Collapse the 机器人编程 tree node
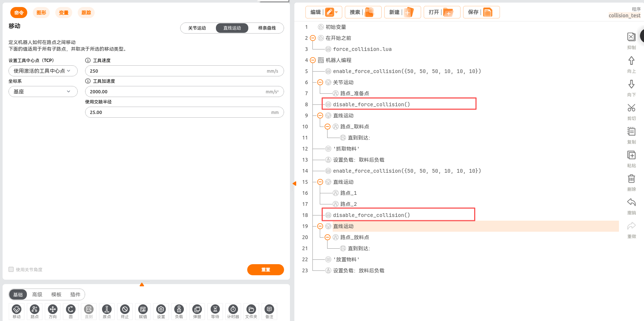The height and width of the screenshot is (321, 644). [313, 60]
